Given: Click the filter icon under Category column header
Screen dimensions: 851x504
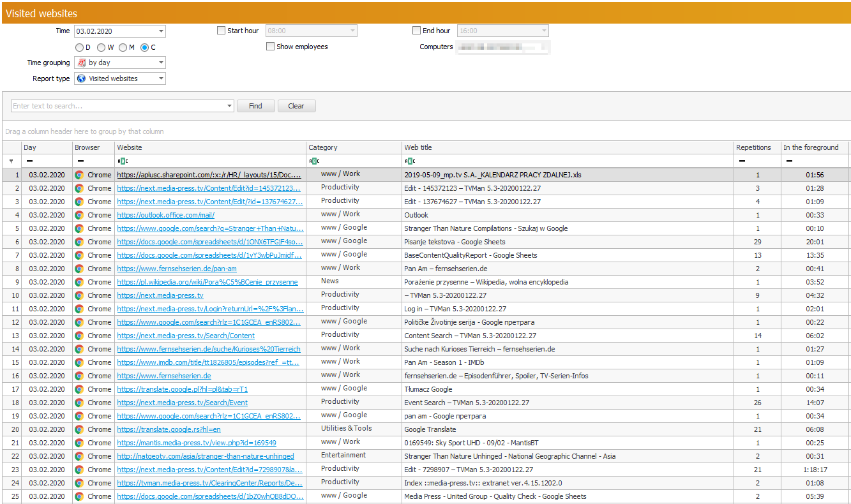Looking at the screenshot, I should click(313, 161).
